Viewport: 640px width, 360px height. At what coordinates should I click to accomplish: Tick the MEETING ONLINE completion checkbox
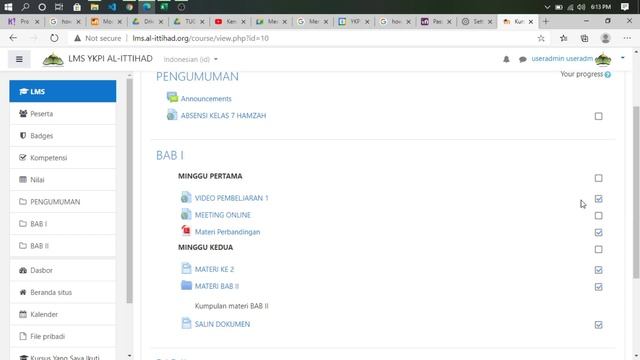598,216
